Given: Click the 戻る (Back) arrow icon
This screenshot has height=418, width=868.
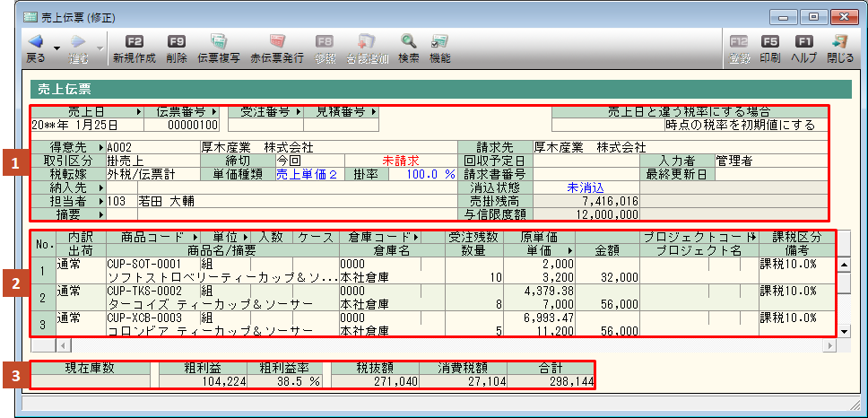Looking at the screenshot, I should point(35,42).
